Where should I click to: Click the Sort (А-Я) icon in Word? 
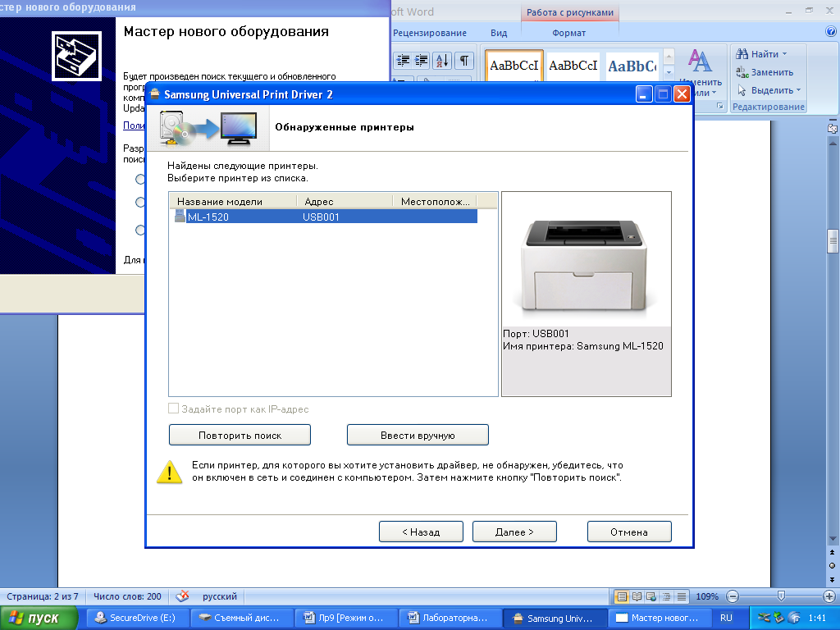pyautogui.click(x=442, y=61)
